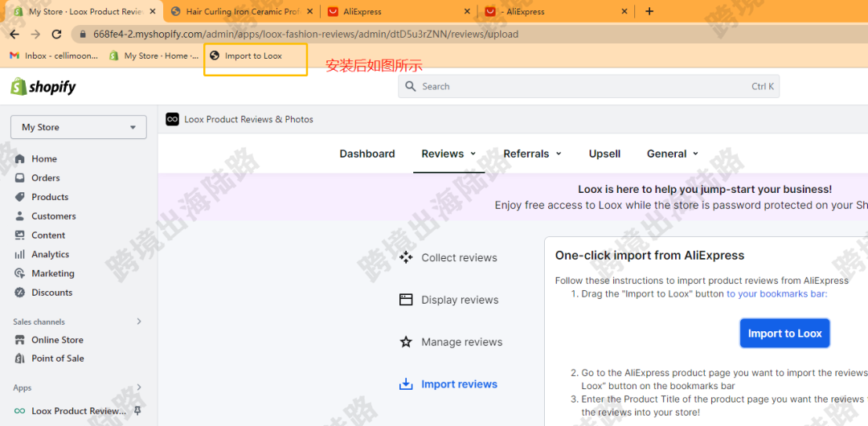Switch to the second '- AliExpress' tab

point(557,11)
